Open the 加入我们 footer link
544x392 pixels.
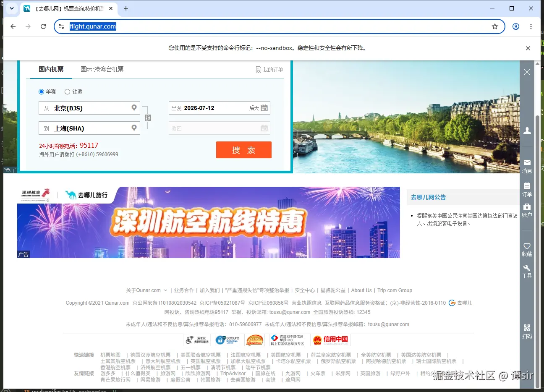pyautogui.click(x=209, y=290)
